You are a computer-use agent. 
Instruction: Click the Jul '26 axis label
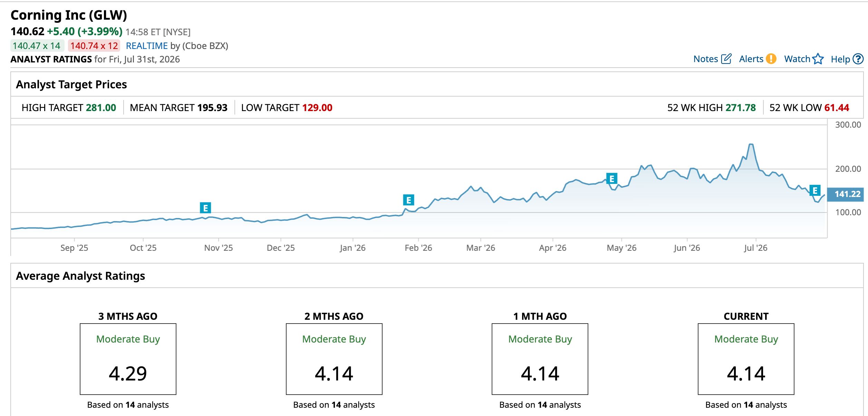(x=756, y=248)
